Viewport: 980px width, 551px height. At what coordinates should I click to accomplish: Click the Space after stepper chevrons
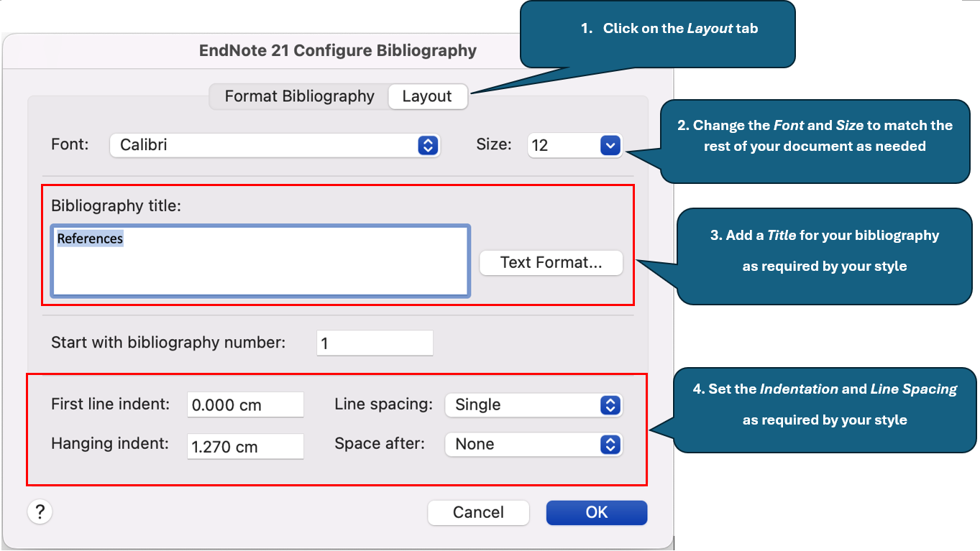coord(613,444)
